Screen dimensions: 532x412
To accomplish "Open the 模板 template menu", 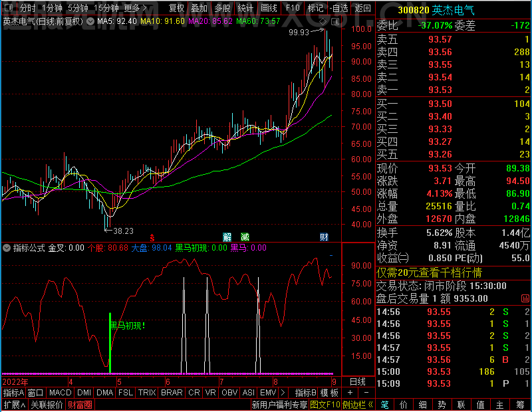I will pyautogui.click(x=329, y=393).
